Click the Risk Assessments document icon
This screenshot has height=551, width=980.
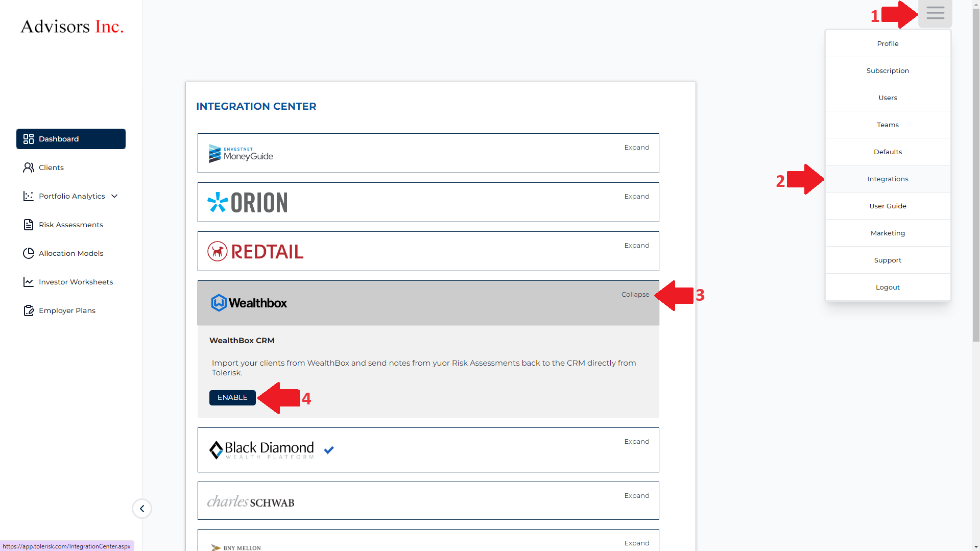tap(29, 225)
